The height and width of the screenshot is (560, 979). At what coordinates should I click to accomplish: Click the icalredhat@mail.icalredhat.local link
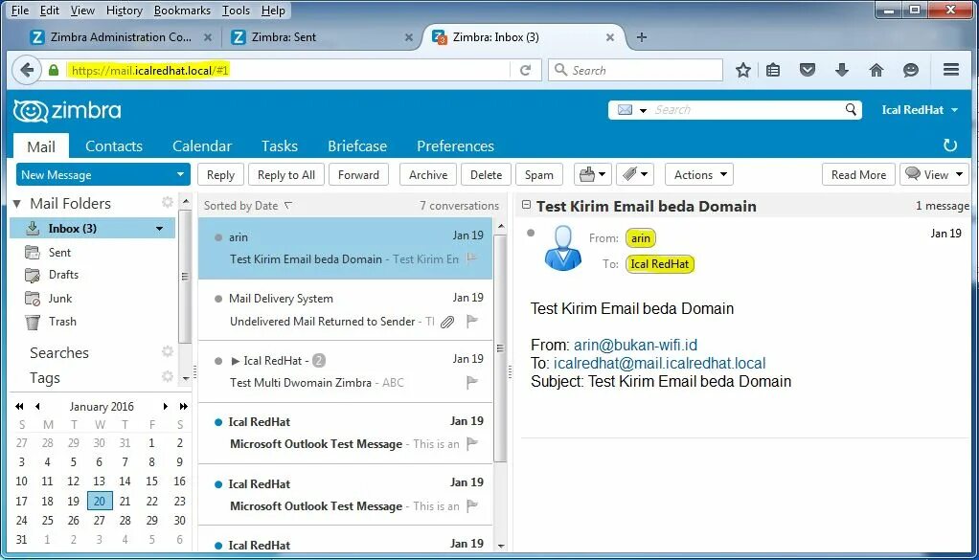pos(657,363)
